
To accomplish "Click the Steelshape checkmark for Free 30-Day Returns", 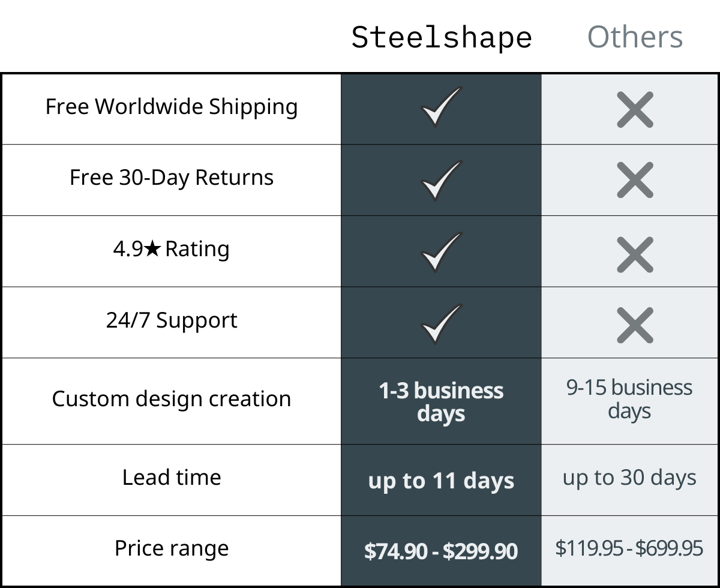I will tap(442, 180).
